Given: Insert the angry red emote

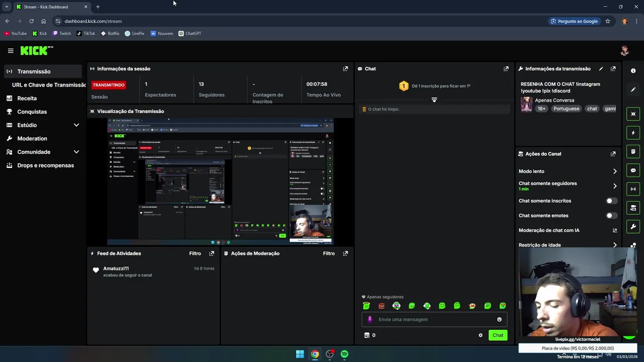Looking at the screenshot, I should pos(381,306).
